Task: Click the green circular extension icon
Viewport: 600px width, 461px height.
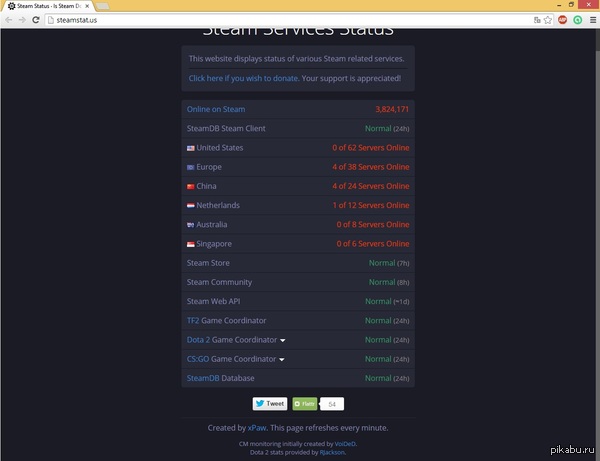Action: pos(577,20)
